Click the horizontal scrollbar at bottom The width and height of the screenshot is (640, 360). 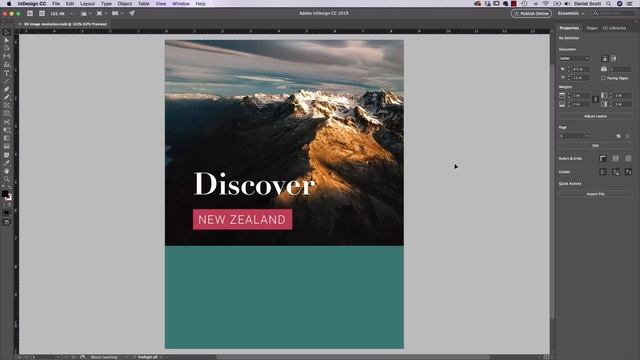point(353,357)
